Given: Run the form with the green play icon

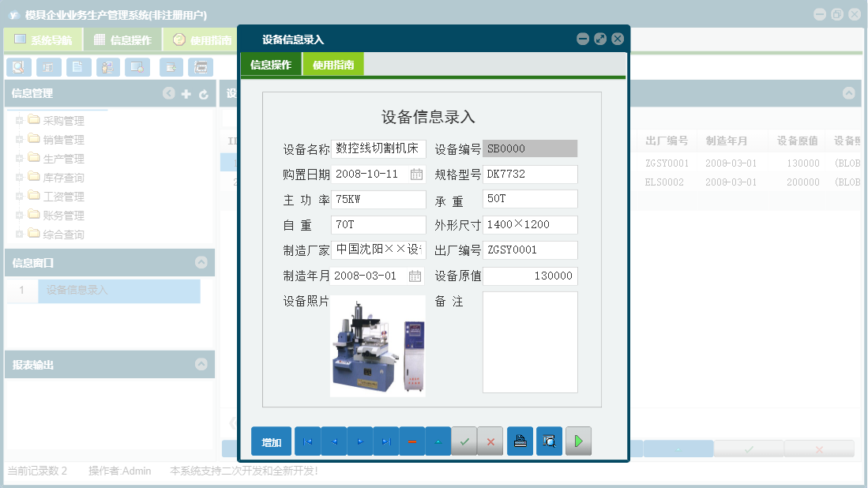Looking at the screenshot, I should [578, 441].
